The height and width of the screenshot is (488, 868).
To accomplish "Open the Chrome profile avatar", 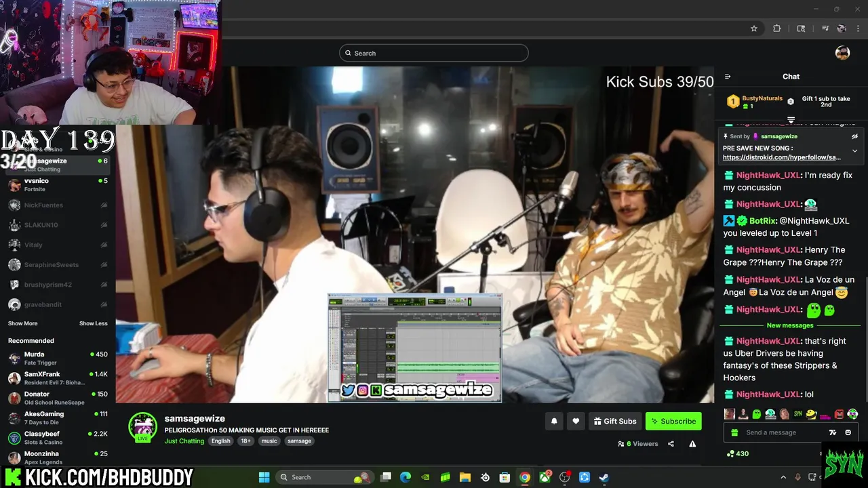I will coord(842,28).
